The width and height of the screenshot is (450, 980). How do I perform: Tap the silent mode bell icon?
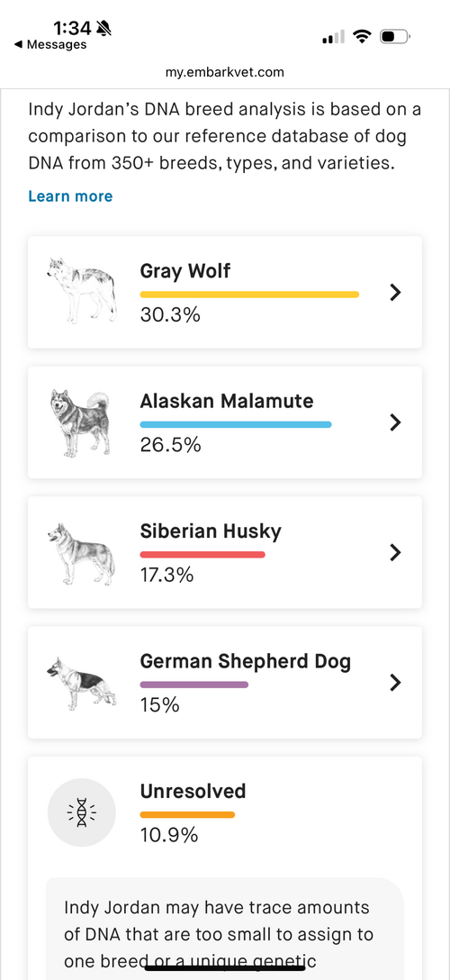click(x=103, y=28)
